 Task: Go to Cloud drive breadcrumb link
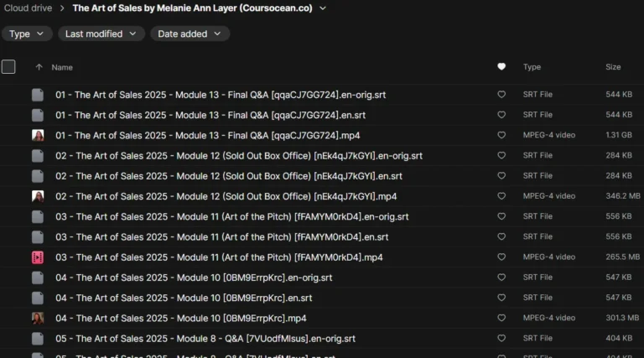coord(28,8)
